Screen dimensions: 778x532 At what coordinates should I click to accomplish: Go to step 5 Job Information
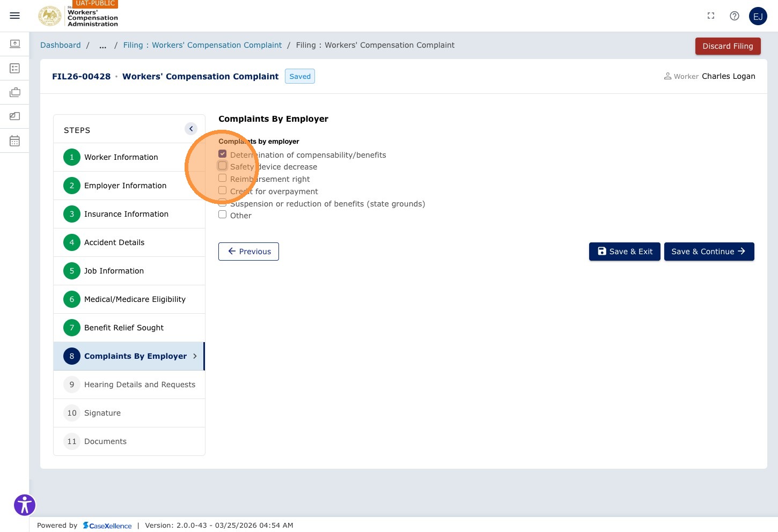(129, 271)
